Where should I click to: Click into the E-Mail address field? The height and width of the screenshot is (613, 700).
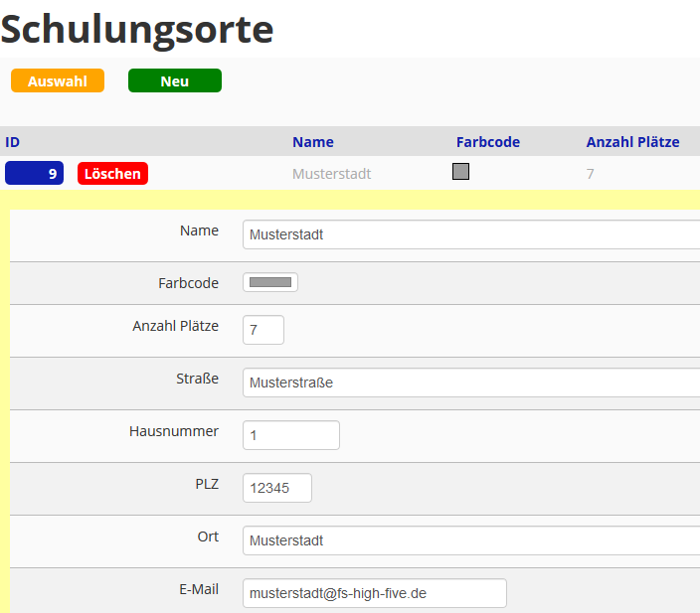[375, 593]
